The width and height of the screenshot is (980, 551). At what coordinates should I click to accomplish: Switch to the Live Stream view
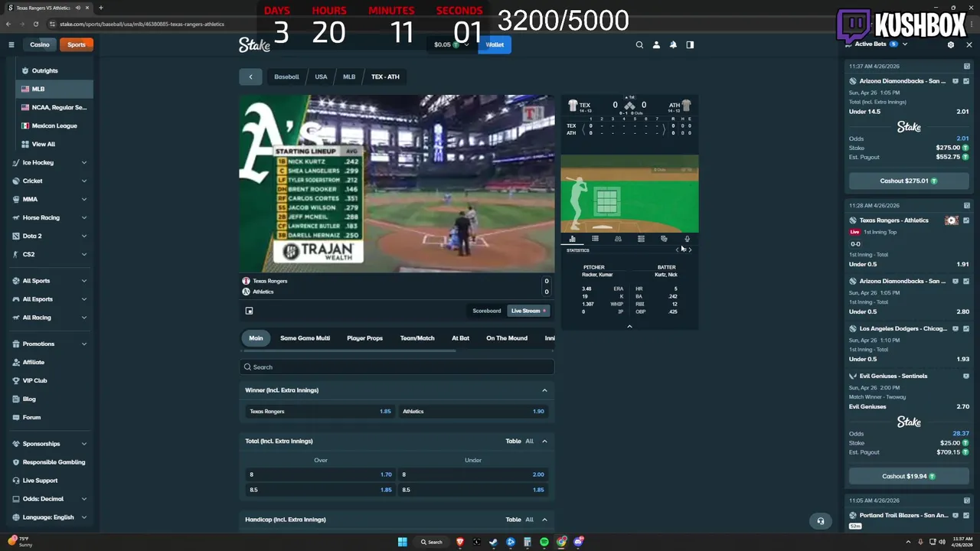pos(528,311)
